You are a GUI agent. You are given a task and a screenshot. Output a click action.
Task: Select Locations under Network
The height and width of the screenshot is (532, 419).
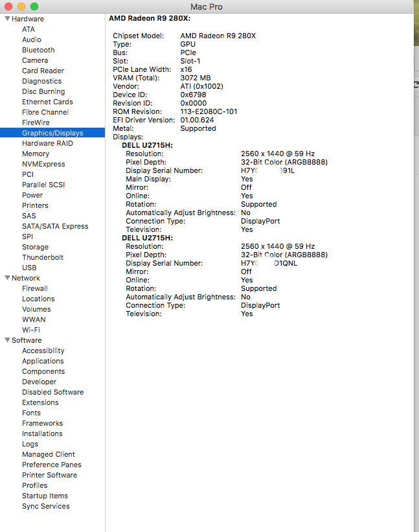(38, 299)
